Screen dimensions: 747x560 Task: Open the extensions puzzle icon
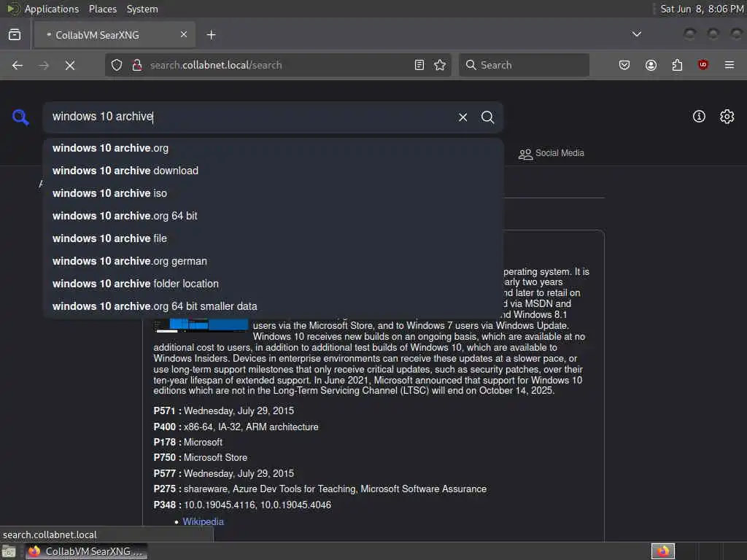pos(677,65)
